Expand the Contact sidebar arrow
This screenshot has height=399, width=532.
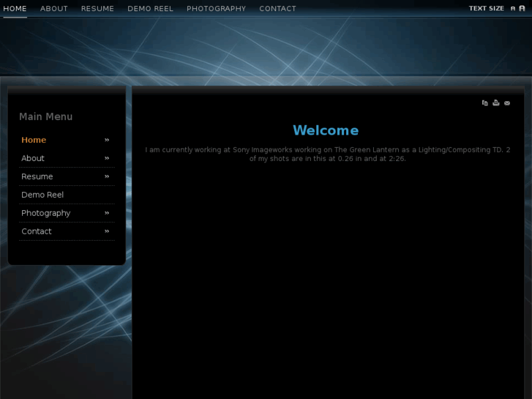point(107,231)
